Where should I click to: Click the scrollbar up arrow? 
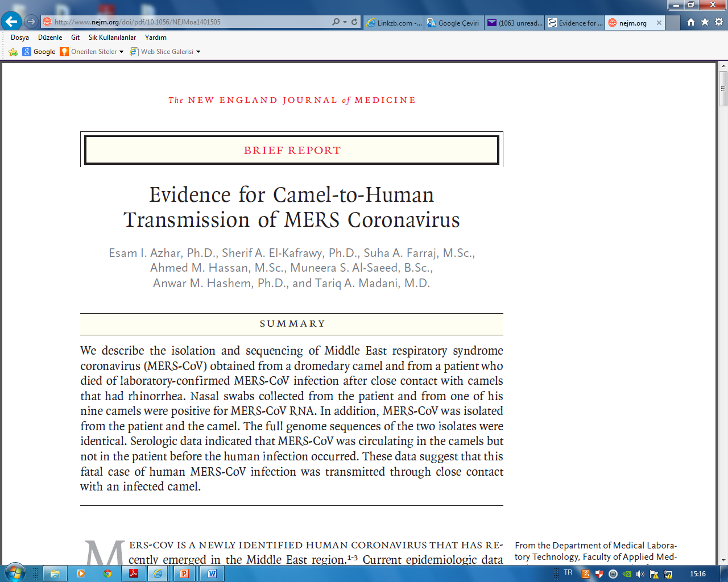(x=723, y=66)
